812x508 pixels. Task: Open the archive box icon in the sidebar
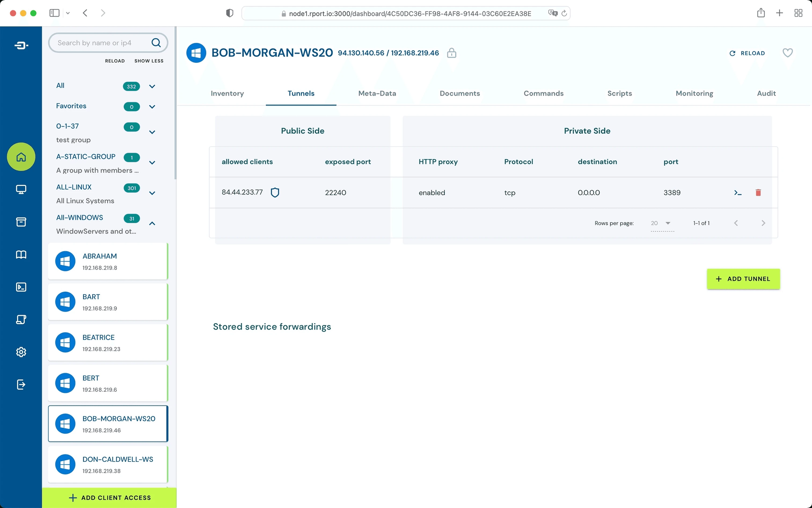tap(21, 222)
